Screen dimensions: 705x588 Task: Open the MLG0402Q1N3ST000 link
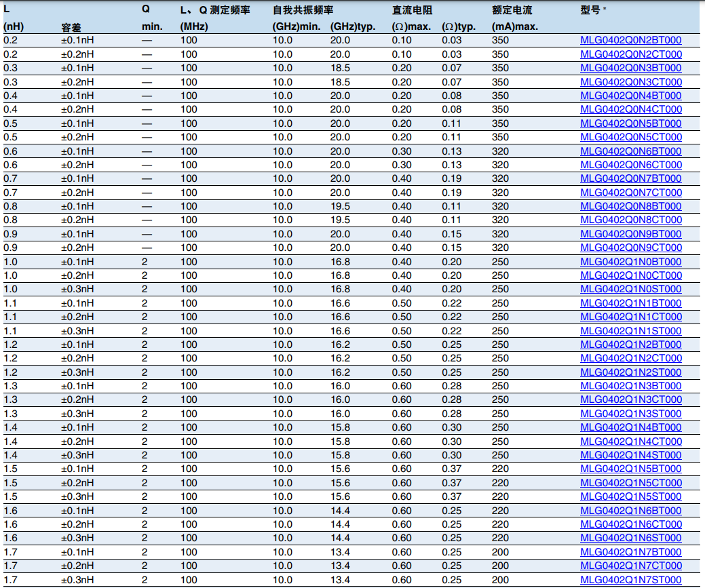630,414
